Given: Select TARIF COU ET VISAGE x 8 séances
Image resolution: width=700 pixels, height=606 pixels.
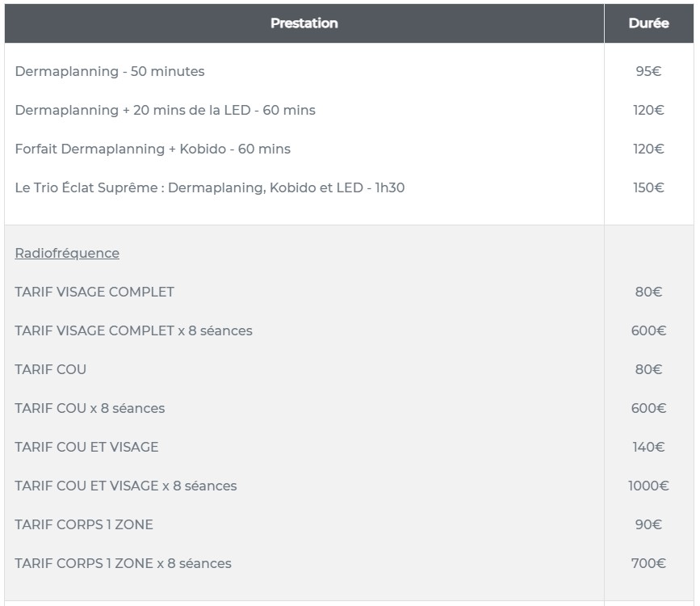Looking at the screenshot, I should click(126, 486).
